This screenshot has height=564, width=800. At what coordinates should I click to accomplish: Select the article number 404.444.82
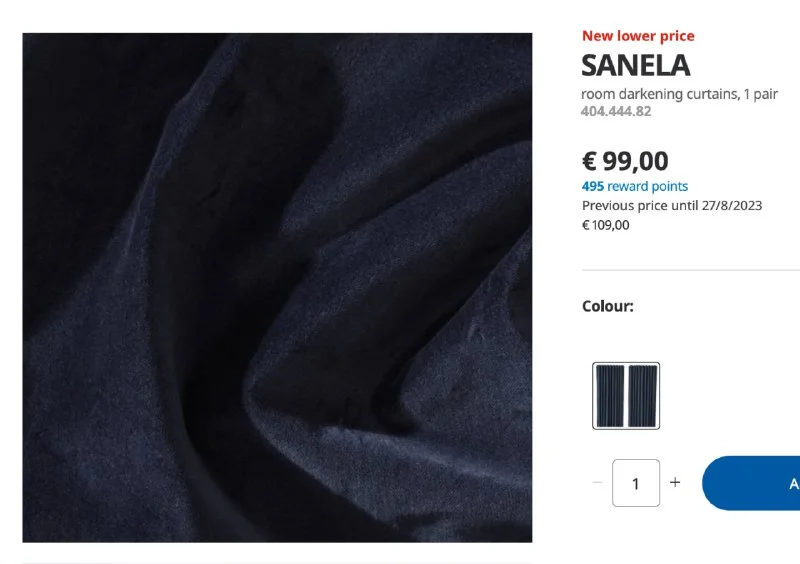[x=616, y=111]
